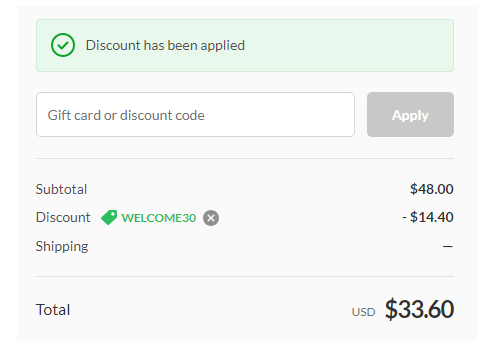Viewport: 500px width, 361px height.
Task: Click the Total label
Action: pos(53,310)
